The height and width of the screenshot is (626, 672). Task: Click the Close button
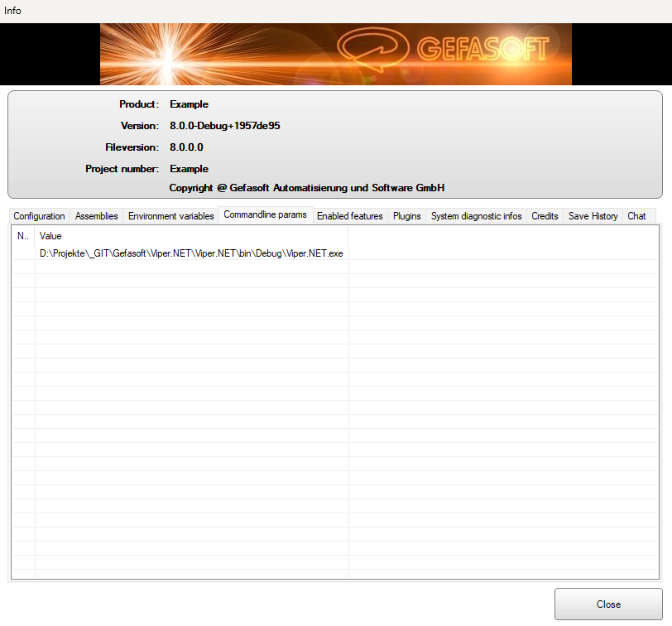pos(608,604)
